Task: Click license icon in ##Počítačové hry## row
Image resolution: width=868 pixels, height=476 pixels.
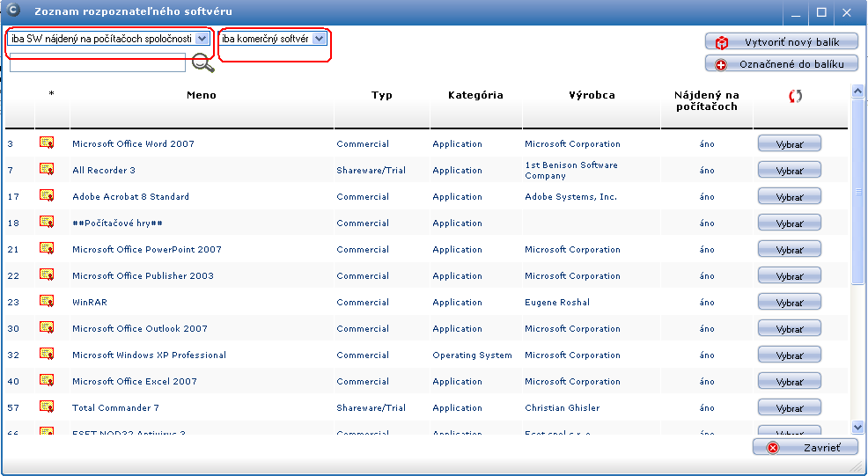Action: point(47,222)
